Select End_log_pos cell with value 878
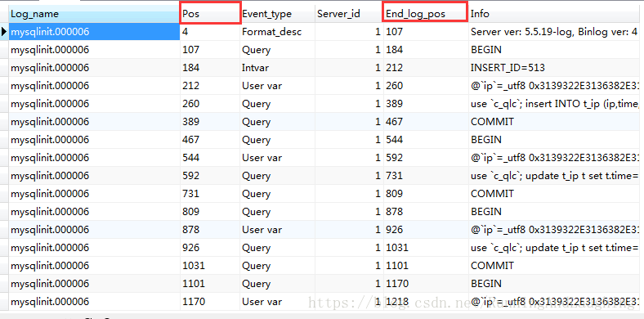Viewport: 644px width, 319px height. (x=426, y=212)
